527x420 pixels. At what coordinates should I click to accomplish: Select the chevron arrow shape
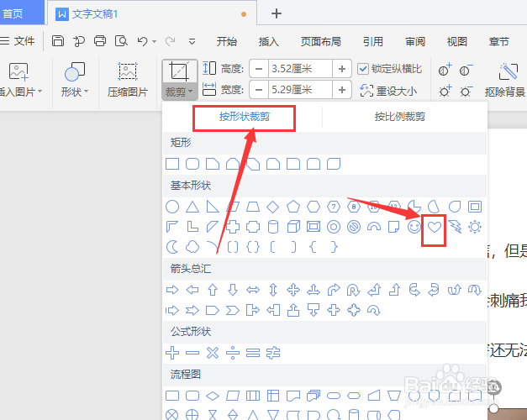click(x=233, y=310)
